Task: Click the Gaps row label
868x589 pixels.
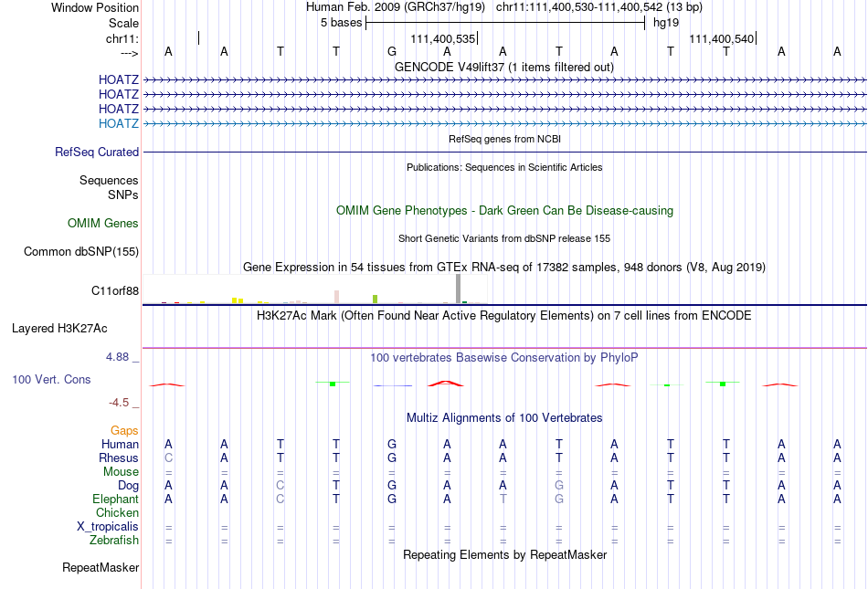Action: point(124,430)
